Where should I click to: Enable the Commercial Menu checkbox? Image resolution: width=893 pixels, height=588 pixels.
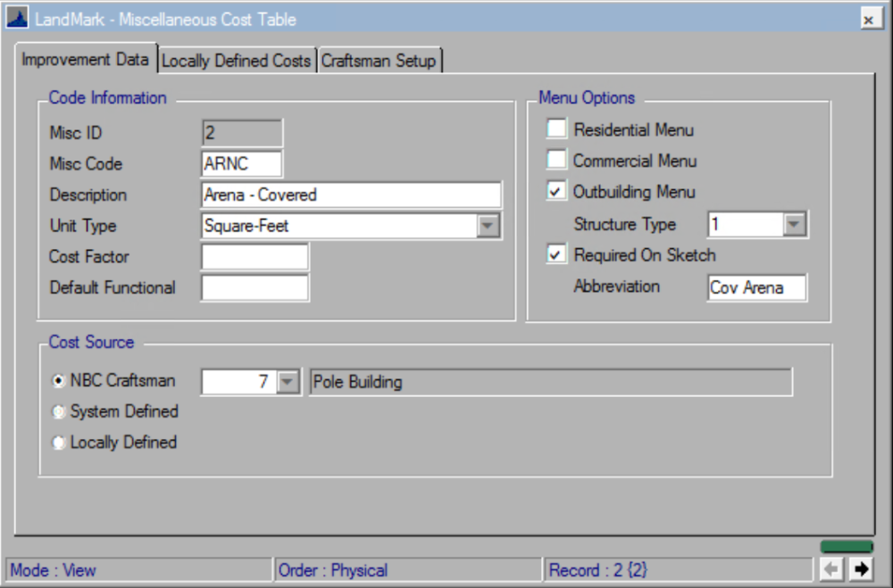tap(555, 161)
